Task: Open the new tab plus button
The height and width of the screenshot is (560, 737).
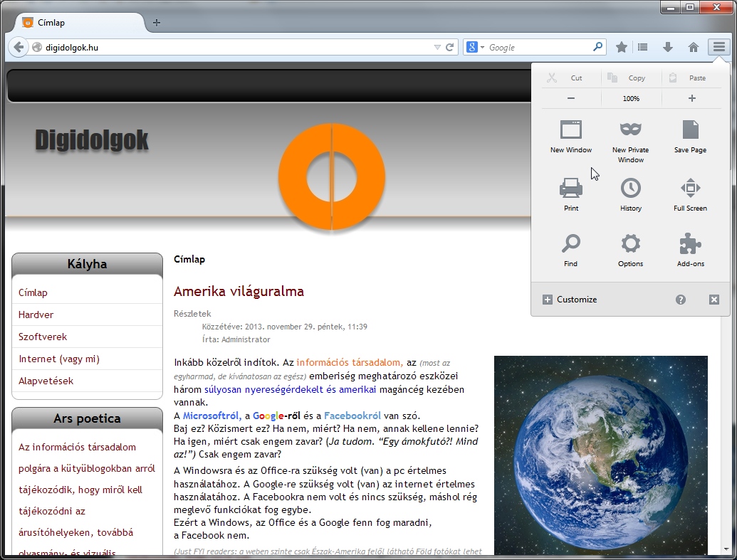Action: pos(157,23)
